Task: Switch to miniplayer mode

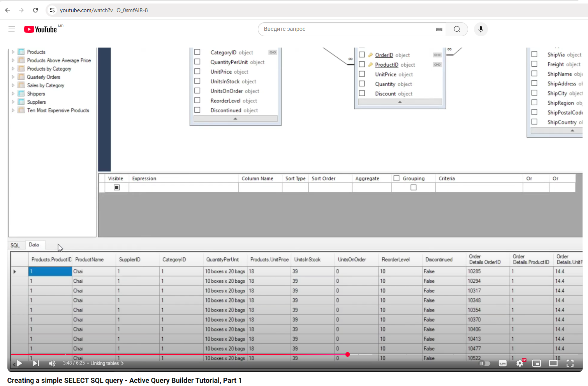Action: click(537, 363)
